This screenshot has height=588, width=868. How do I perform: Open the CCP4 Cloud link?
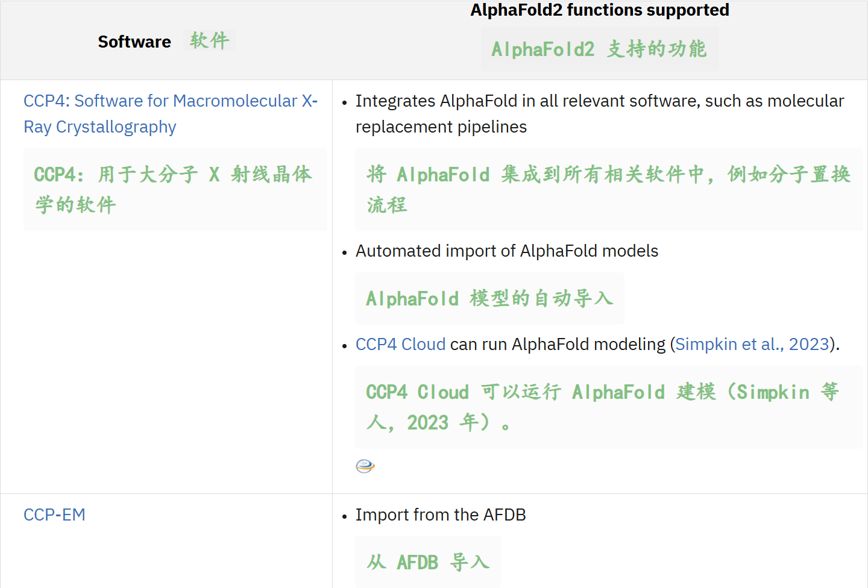400,344
